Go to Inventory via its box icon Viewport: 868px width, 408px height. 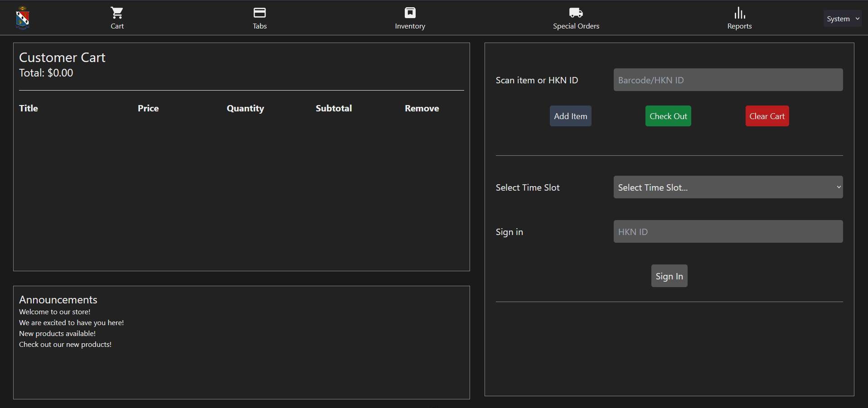[410, 13]
